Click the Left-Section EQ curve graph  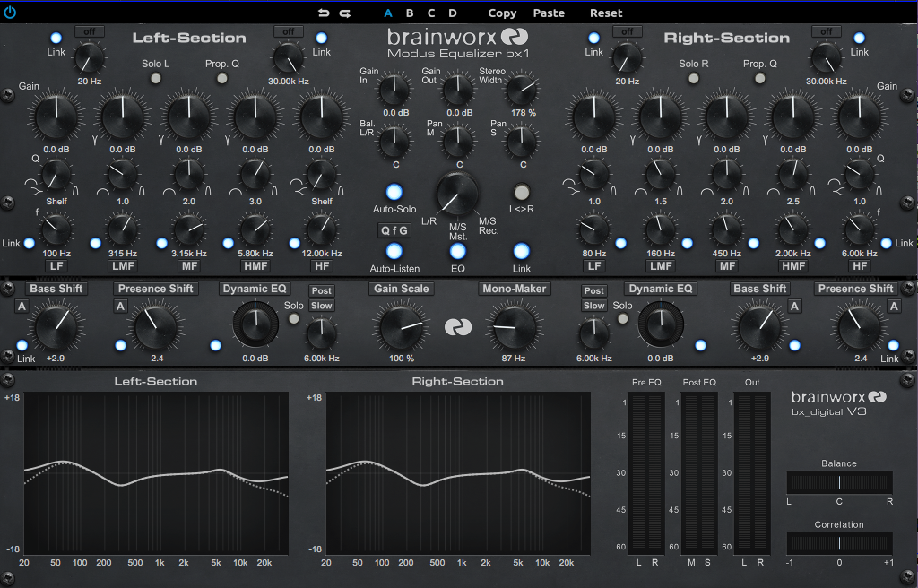[156, 473]
